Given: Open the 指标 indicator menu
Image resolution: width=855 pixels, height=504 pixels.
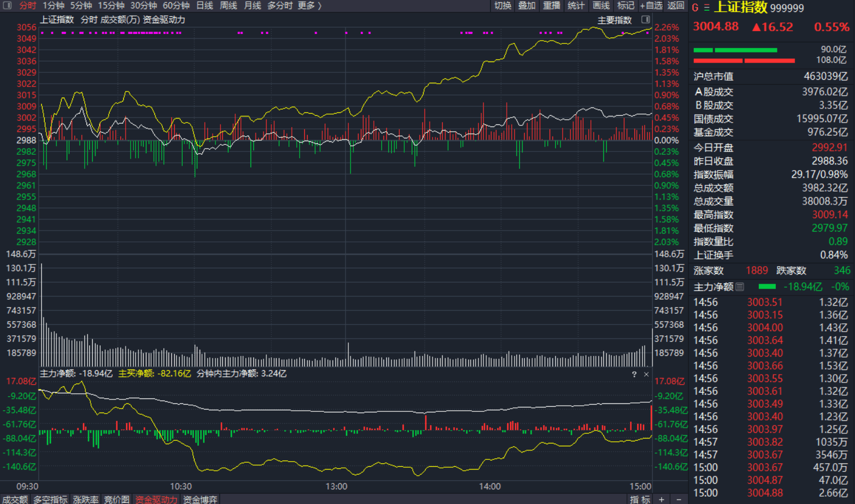Looking at the screenshot, I should (640, 499).
